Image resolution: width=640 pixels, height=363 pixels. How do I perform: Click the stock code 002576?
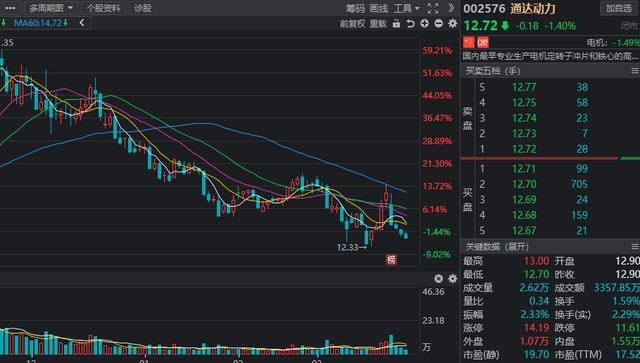[484, 9]
